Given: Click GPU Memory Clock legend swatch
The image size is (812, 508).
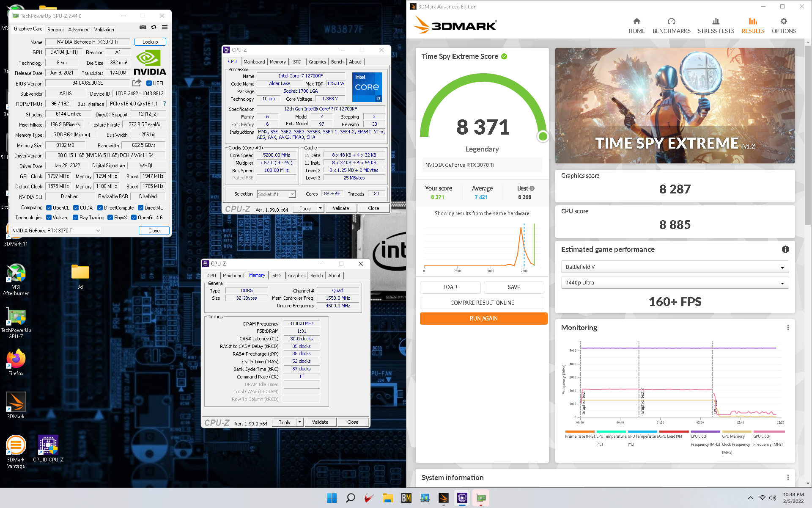Looking at the screenshot, I should (736, 432).
